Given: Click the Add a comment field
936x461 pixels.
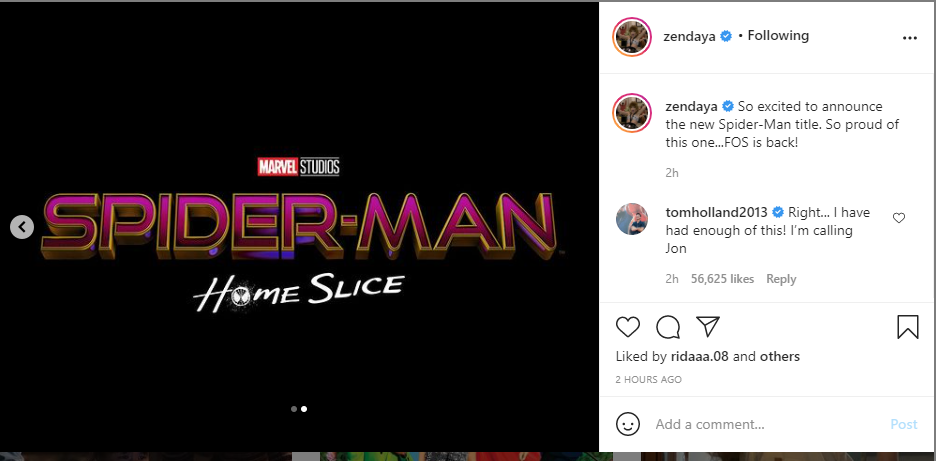Looking at the screenshot, I should (x=760, y=424).
